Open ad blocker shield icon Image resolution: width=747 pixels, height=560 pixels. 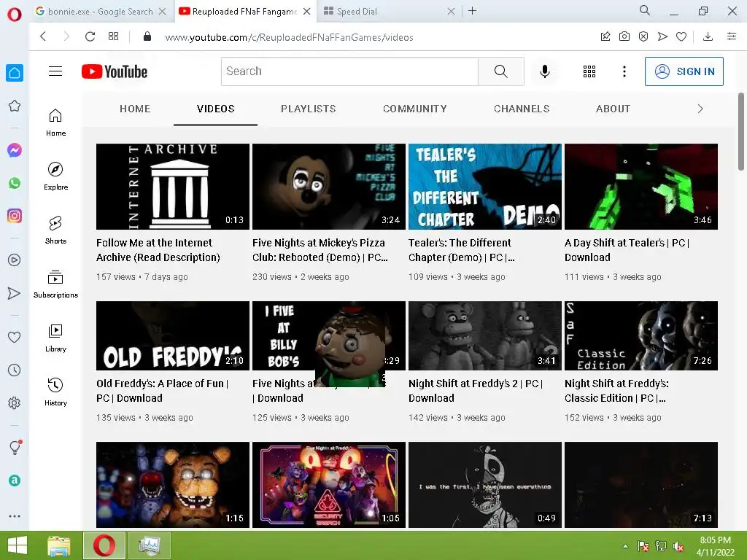[x=643, y=36]
